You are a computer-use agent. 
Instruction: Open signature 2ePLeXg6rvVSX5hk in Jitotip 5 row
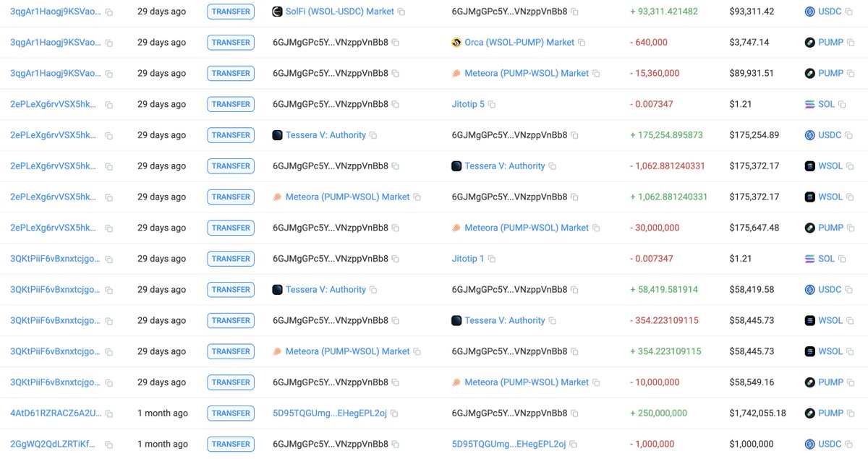pos(53,104)
